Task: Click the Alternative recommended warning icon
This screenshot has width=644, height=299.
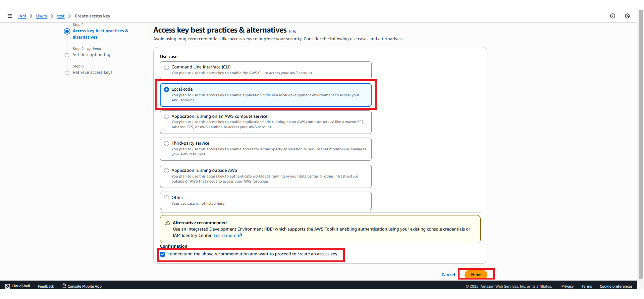Action: coord(168,223)
